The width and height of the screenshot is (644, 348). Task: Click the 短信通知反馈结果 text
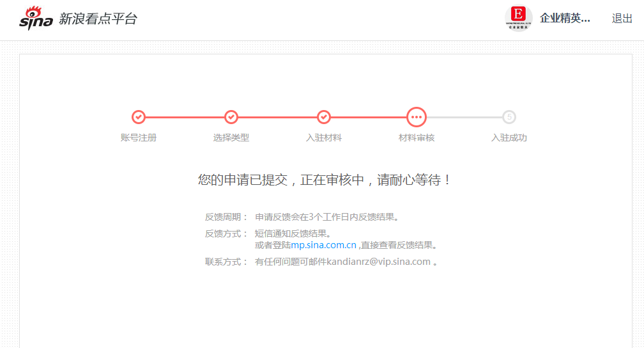click(x=293, y=233)
